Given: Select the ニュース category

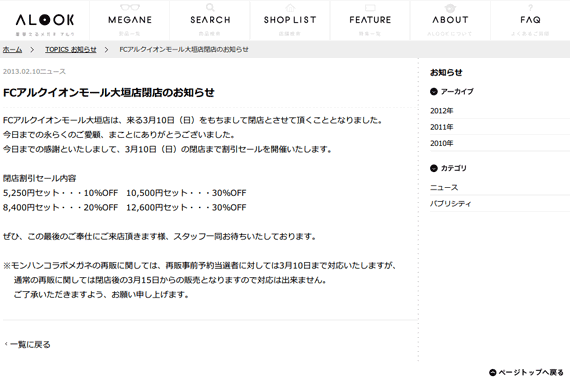Looking at the screenshot, I should click(444, 188).
